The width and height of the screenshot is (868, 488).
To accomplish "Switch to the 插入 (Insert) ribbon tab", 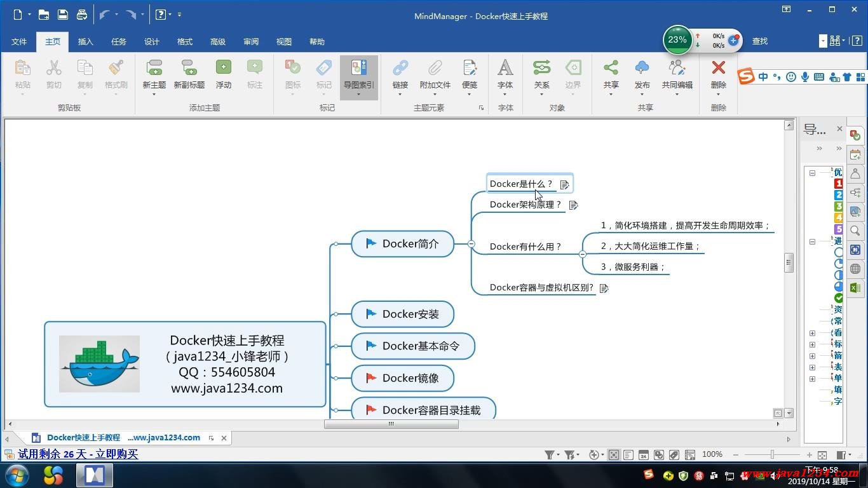I will coord(85,42).
